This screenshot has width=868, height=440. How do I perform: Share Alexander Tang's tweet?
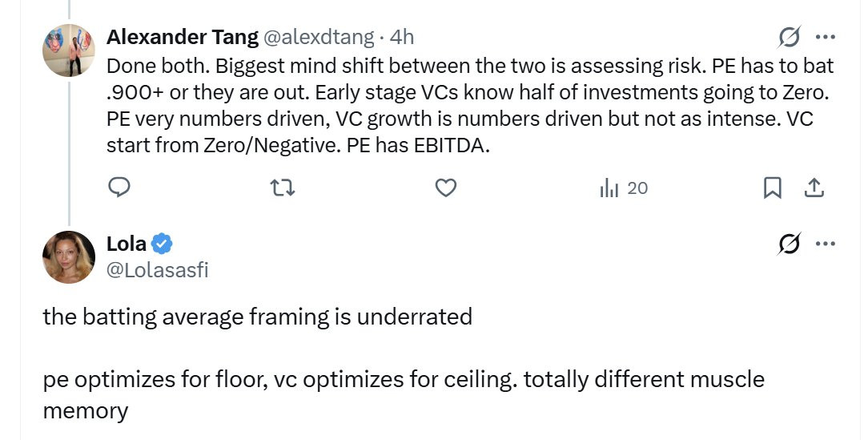click(814, 188)
